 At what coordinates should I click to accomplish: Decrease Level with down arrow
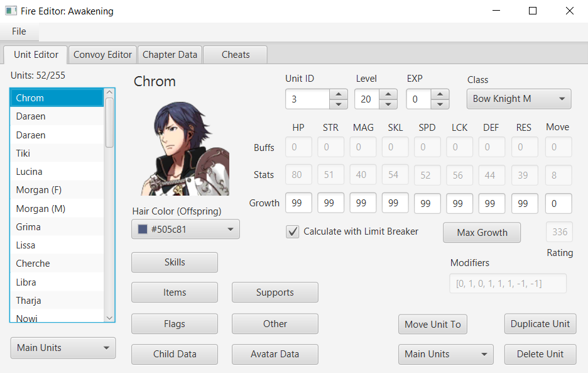pos(388,104)
